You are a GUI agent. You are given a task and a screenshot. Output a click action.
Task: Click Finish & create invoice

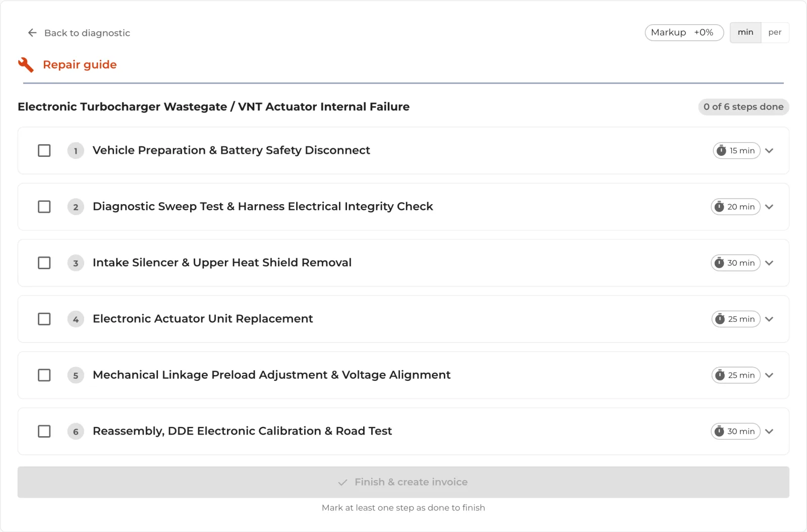click(x=403, y=482)
